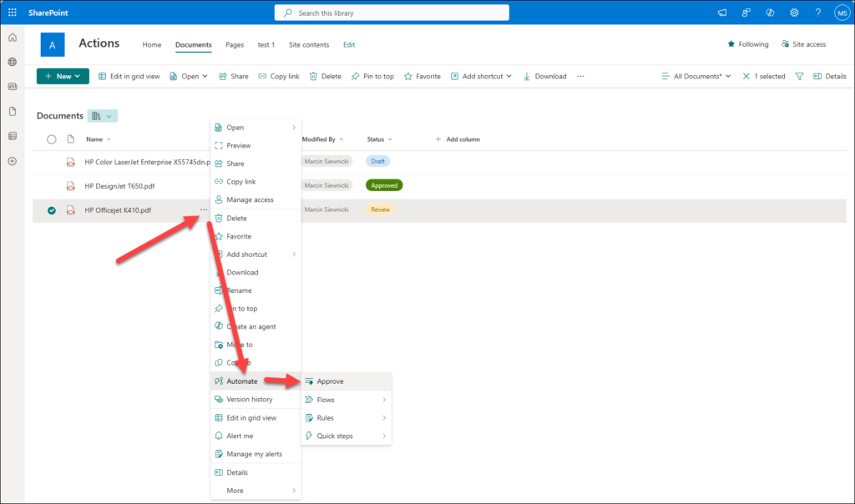The width and height of the screenshot is (855, 504).
Task: Expand Quick steps submenu arrow
Action: [384, 436]
